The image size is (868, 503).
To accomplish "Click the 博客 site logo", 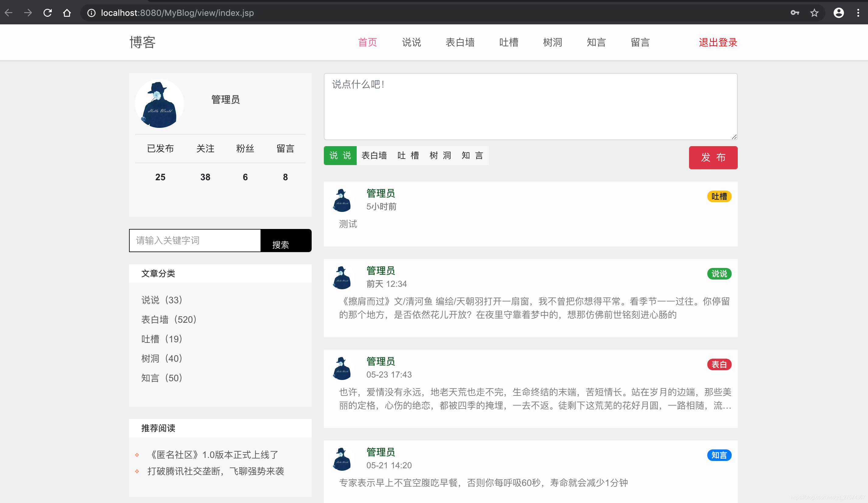I will [143, 42].
